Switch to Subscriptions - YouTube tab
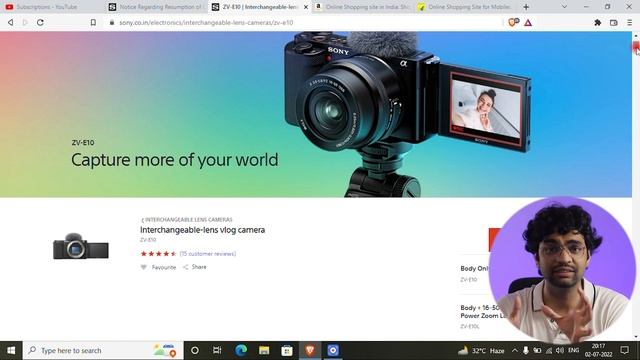 coord(47,7)
